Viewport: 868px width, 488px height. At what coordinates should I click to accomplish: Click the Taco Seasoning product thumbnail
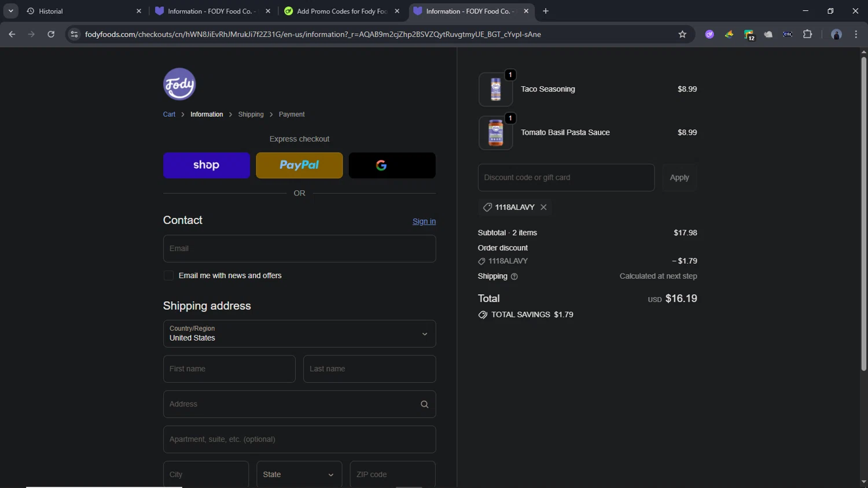495,89
